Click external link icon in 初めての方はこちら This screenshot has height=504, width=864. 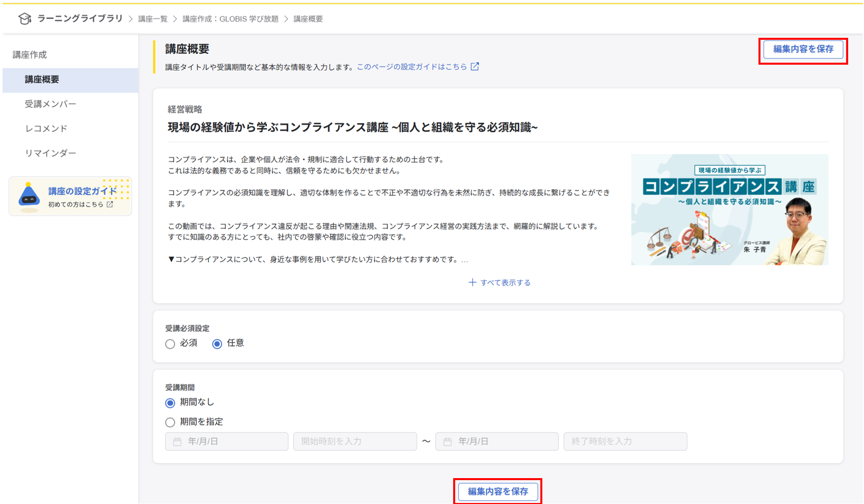(110, 204)
